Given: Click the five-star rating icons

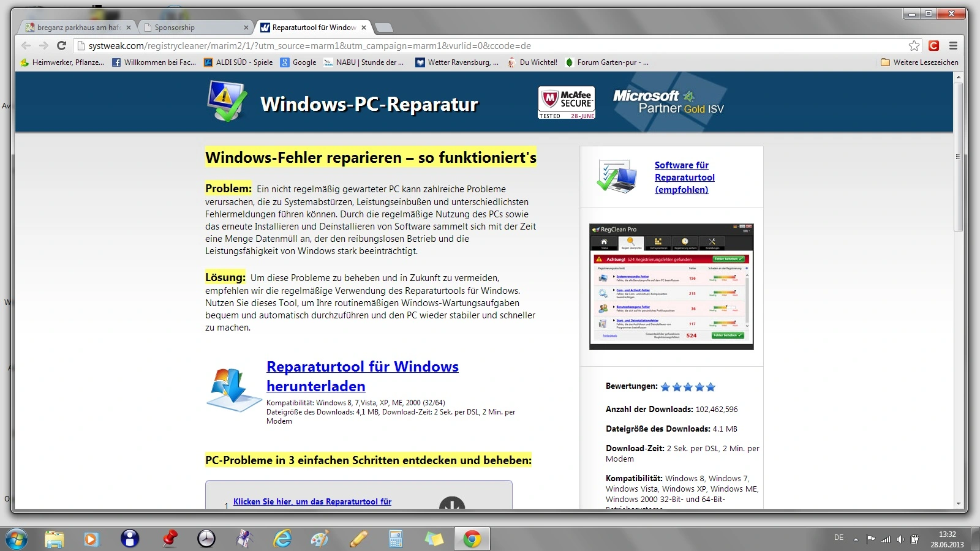Looking at the screenshot, I should pos(688,387).
